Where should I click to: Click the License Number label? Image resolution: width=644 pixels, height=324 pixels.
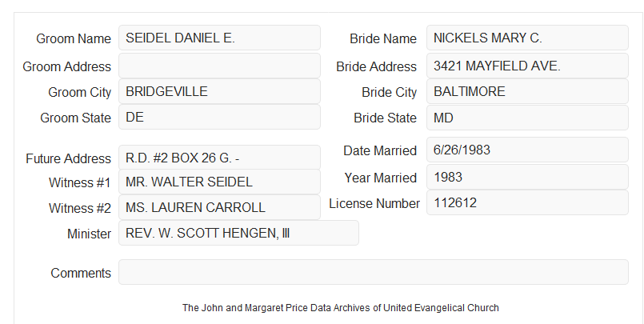coord(374,204)
